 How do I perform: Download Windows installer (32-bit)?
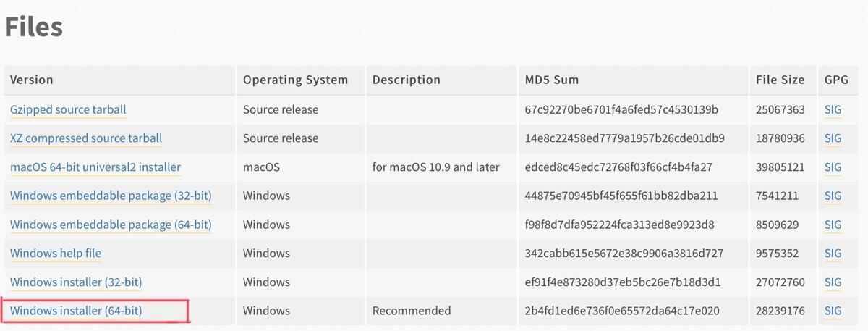tap(76, 282)
